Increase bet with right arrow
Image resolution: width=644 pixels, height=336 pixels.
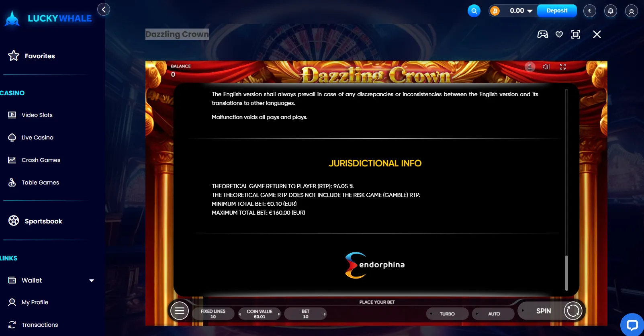325,314
